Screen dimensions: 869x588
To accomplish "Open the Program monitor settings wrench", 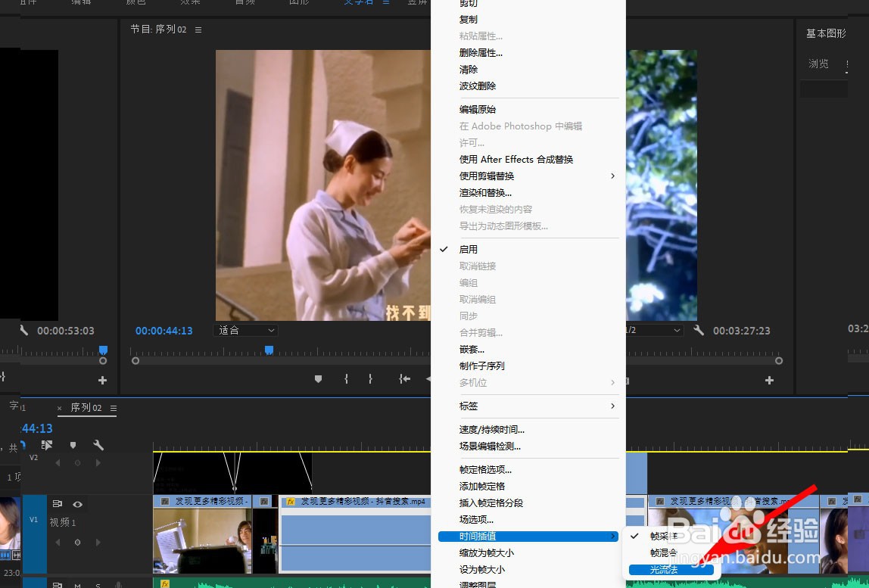I will 698,330.
